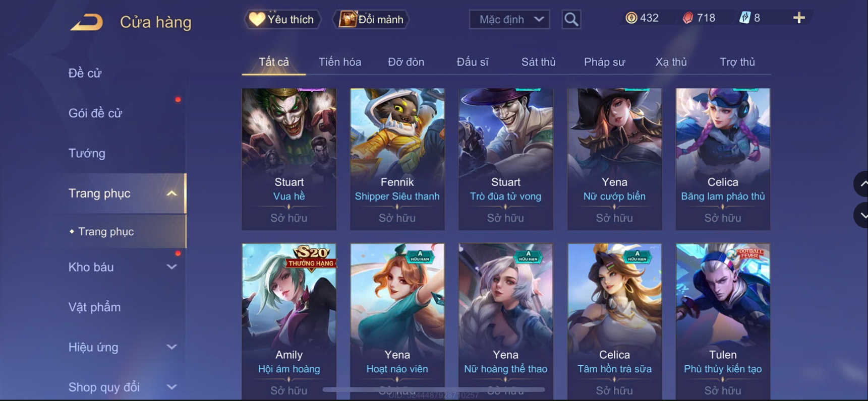Expand the Kho báu sidebar section
Viewport: 868px width, 401px height.
click(171, 267)
